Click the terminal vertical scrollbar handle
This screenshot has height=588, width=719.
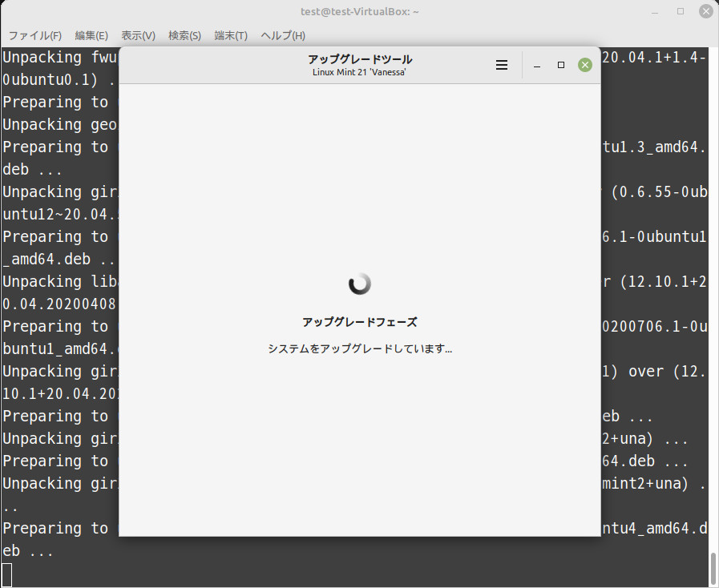click(x=713, y=567)
